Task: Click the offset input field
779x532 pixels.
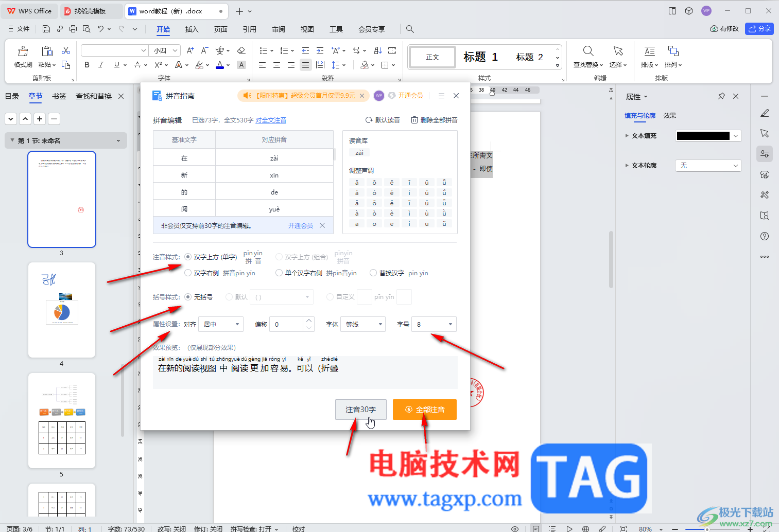Action: click(287, 324)
